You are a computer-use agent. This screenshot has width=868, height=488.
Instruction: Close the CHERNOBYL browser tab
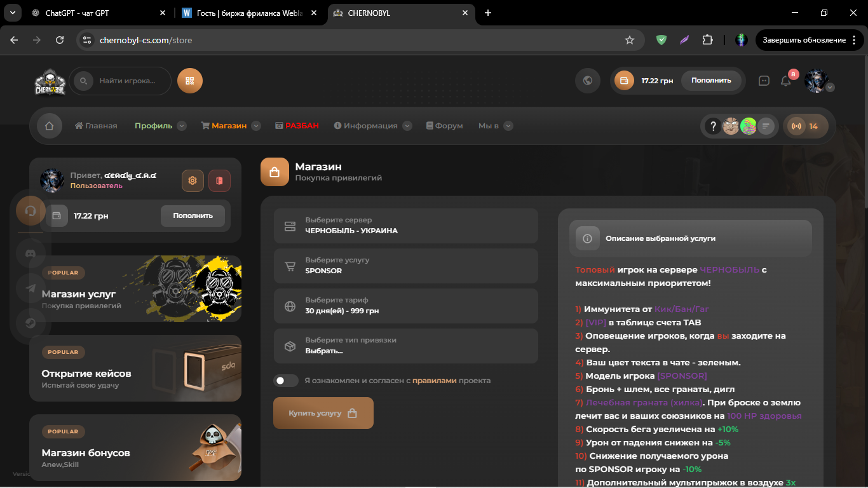click(465, 13)
